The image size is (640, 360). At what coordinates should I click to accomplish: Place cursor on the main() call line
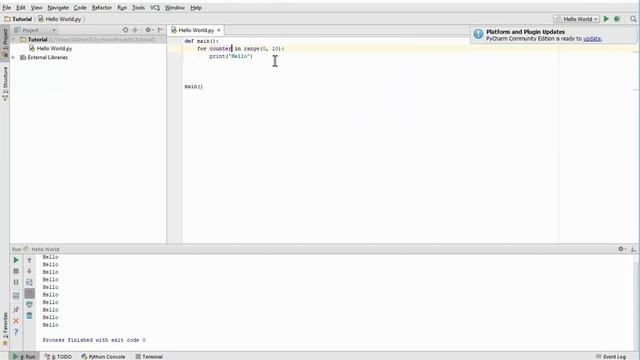(193, 87)
